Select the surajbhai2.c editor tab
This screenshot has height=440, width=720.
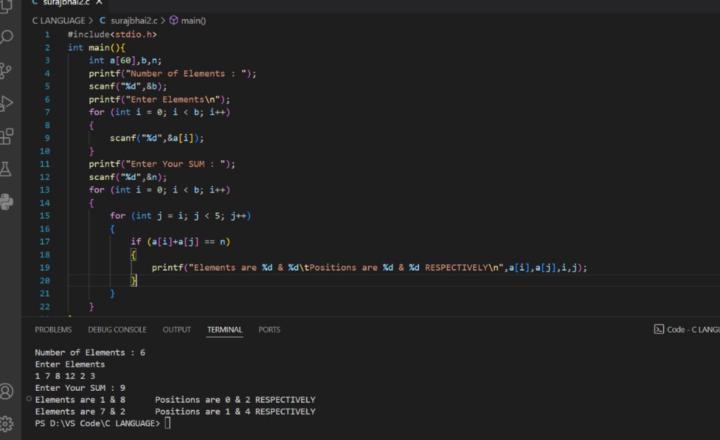(67, 3)
